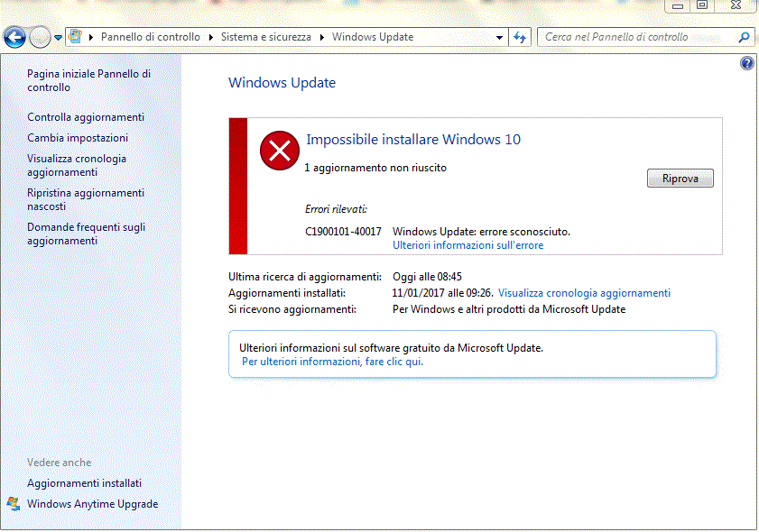Click the greyed Forward navigation button
Screen dimensions: 759x532
point(40,37)
